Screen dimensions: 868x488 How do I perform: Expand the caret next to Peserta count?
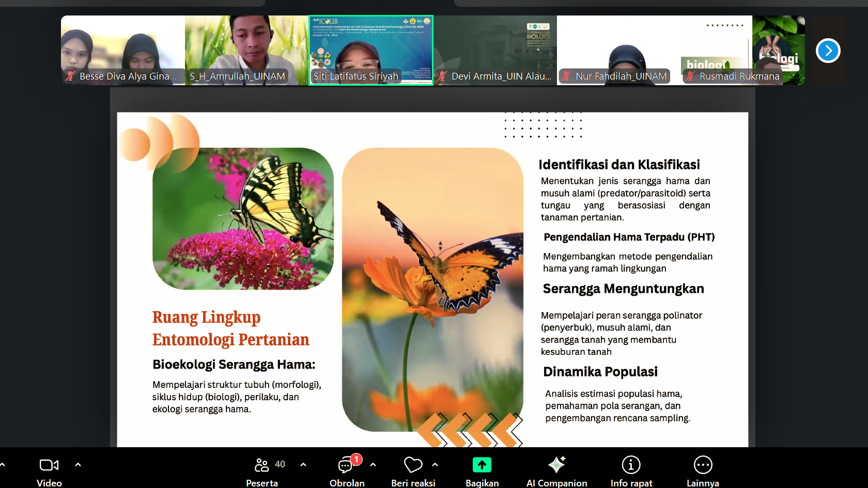coord(303,465)
